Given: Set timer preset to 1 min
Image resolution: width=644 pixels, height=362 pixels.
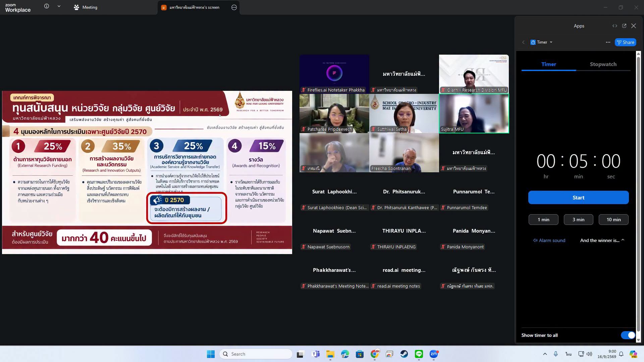Looking at the screenshot, I should 543,220.
